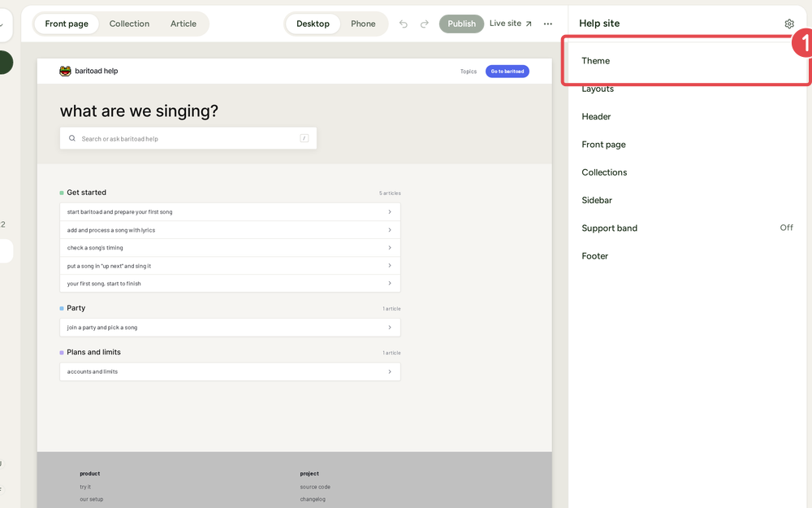Image resolution: width=812 pixels, height=508 pixels.
Task: Click the redo arrow icon
Action: coord(424,24)
